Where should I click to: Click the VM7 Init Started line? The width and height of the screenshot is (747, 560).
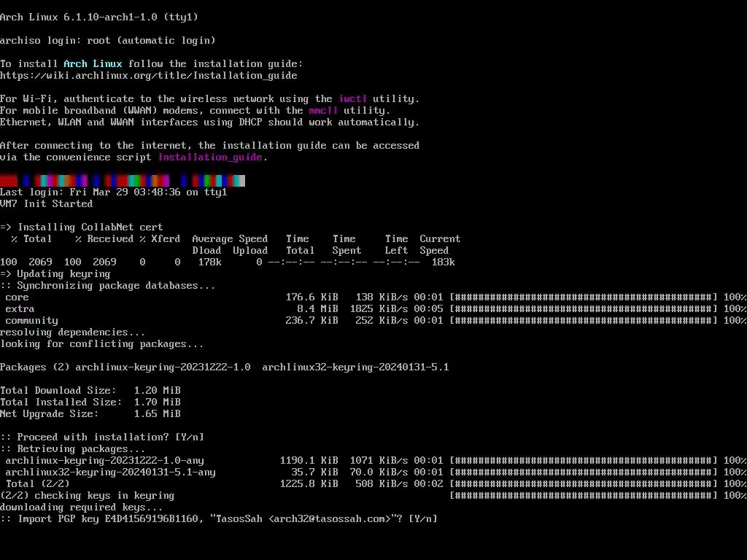pos(46,204)
